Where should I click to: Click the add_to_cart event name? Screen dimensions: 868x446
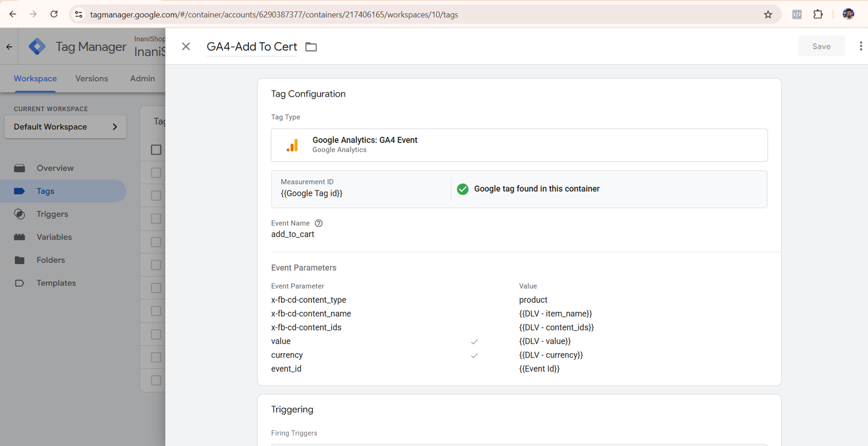pos(293,234)
